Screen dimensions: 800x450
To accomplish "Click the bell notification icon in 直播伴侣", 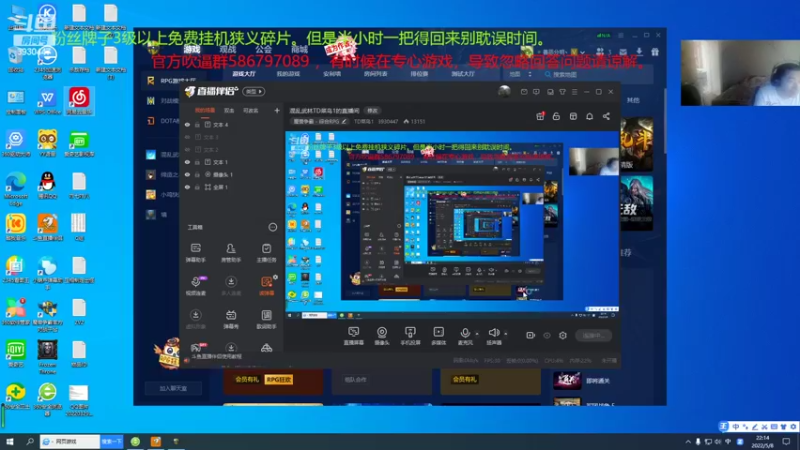I will pyautogui.click(x=589, y=116).
